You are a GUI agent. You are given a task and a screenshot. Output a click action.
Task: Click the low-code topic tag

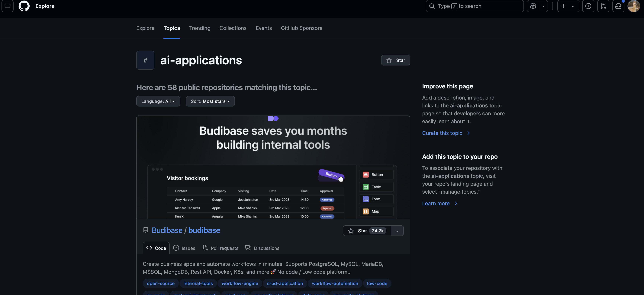click(377, 284)
